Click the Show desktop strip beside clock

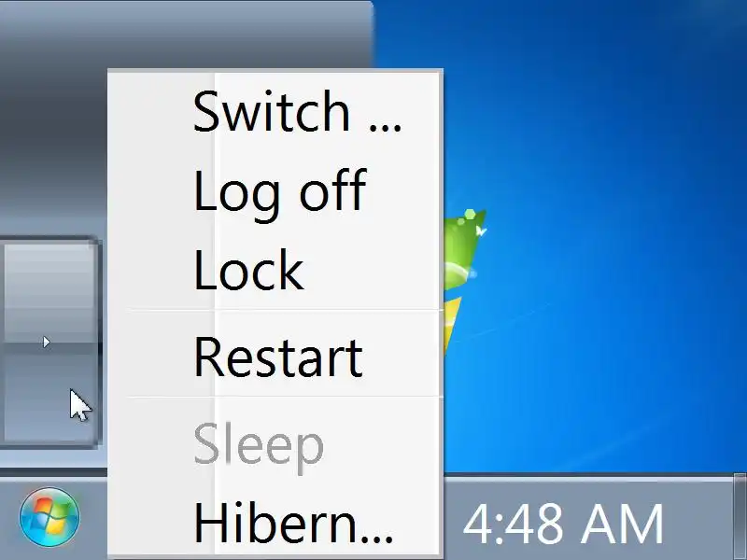pyautogui.click(x=740, y=517)
